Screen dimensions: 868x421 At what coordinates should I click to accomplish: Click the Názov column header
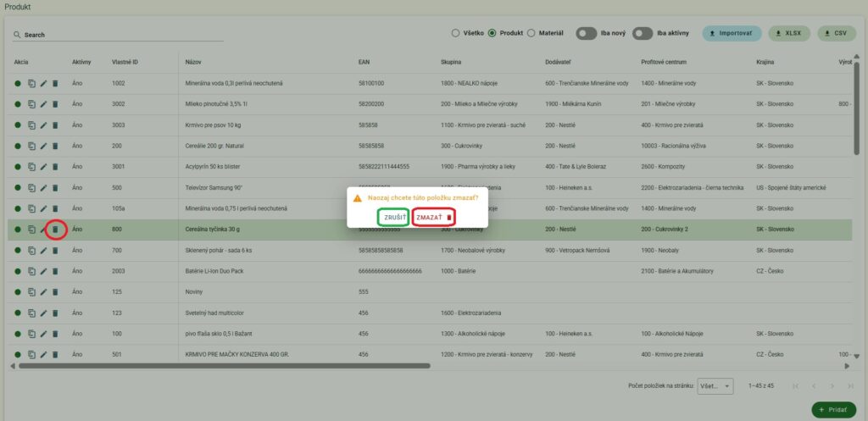coord(194,62)
